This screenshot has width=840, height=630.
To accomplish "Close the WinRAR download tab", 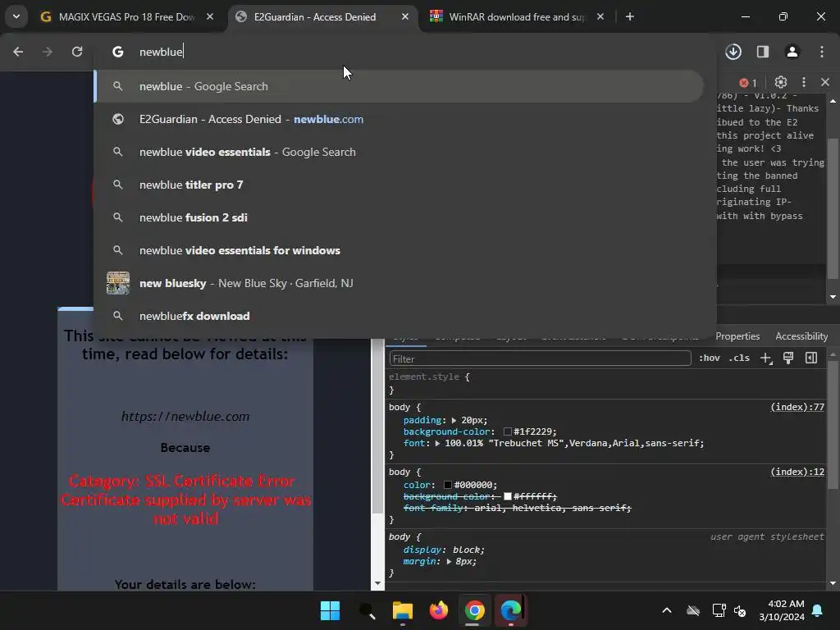I will 600,16.
